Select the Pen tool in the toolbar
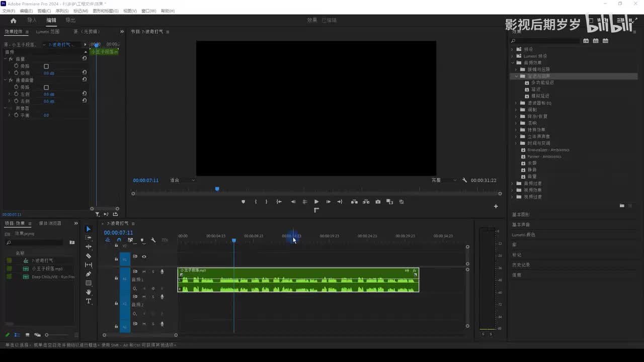 89,274
